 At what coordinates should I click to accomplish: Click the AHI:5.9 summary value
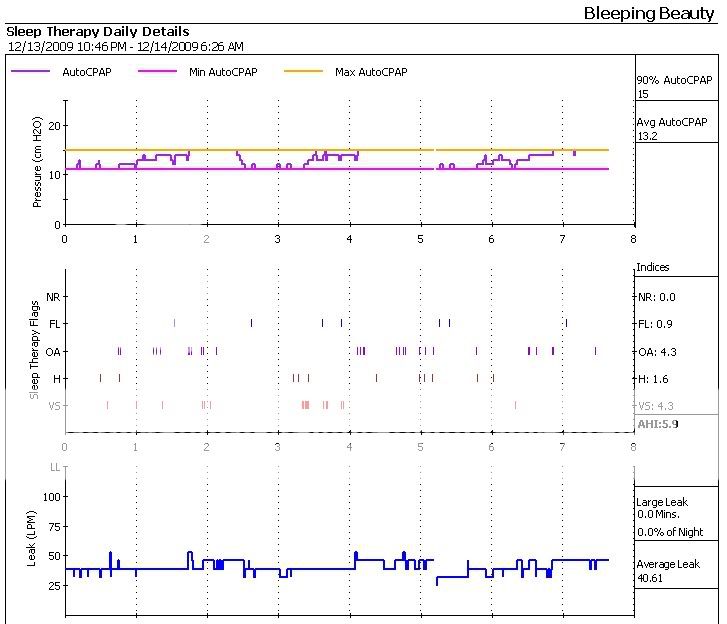click(x=657, y=424)
